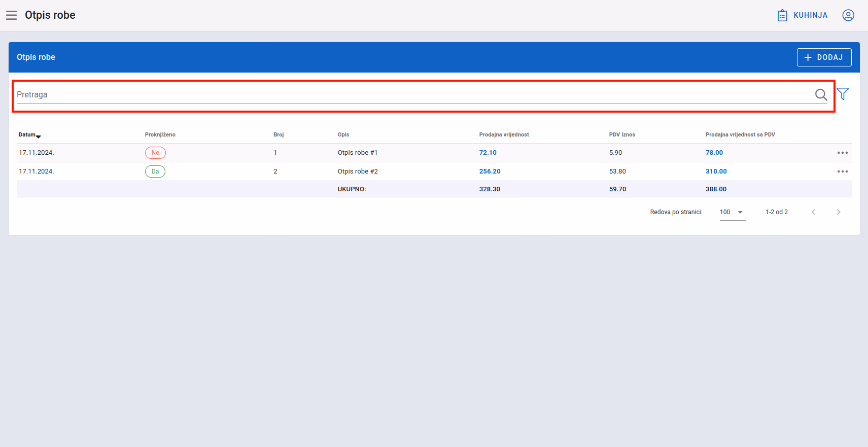Open the rows per page dropdown

pos(733,212)
